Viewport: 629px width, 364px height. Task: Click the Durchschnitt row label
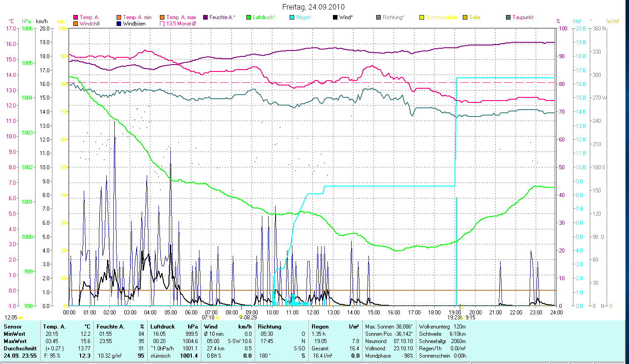(19, 349)
